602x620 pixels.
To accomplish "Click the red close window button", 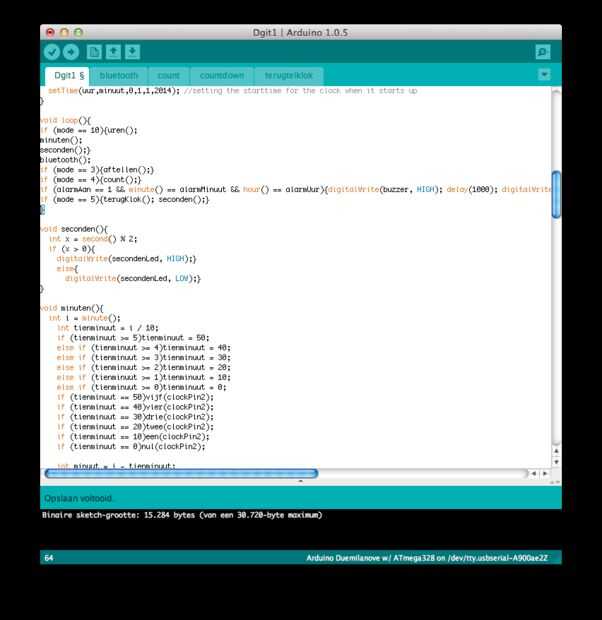I will click(x=50, y=32).
